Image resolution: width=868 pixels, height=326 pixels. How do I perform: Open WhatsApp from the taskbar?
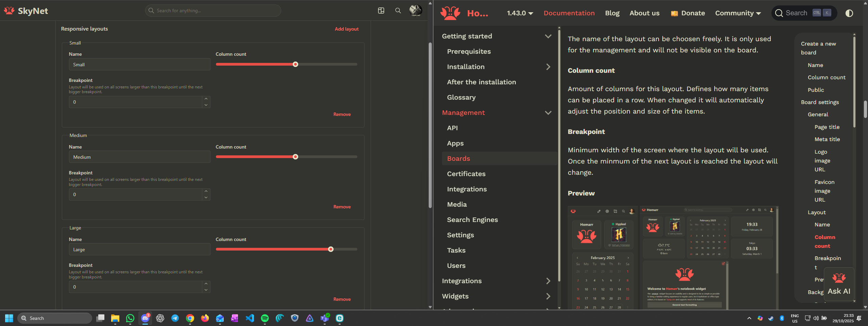130,318
